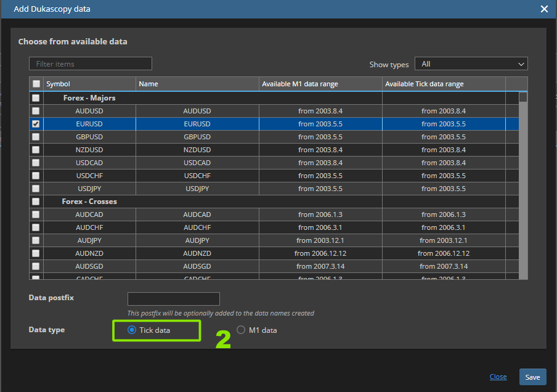Screen dimensions: 557x392
Task: Click the AUDCHF name cell
Action: coord(197,227)
